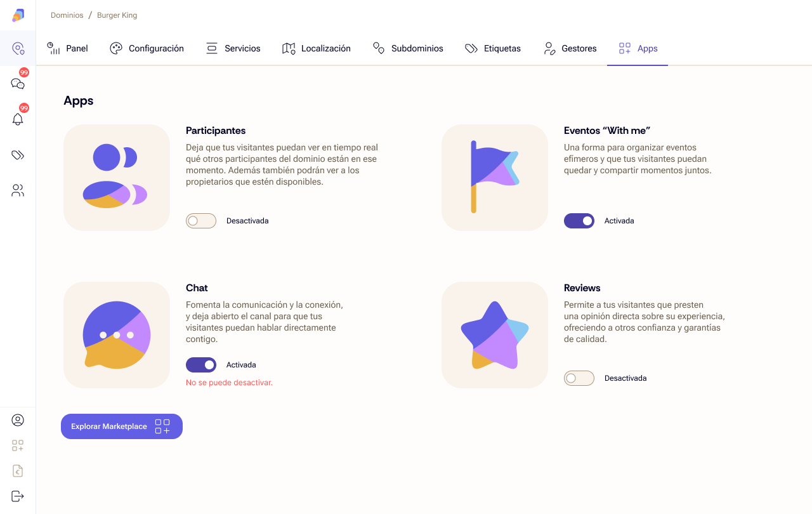Enable the Participantes toggle
This screenshot has width=812, height=514.
click(200, 221)
